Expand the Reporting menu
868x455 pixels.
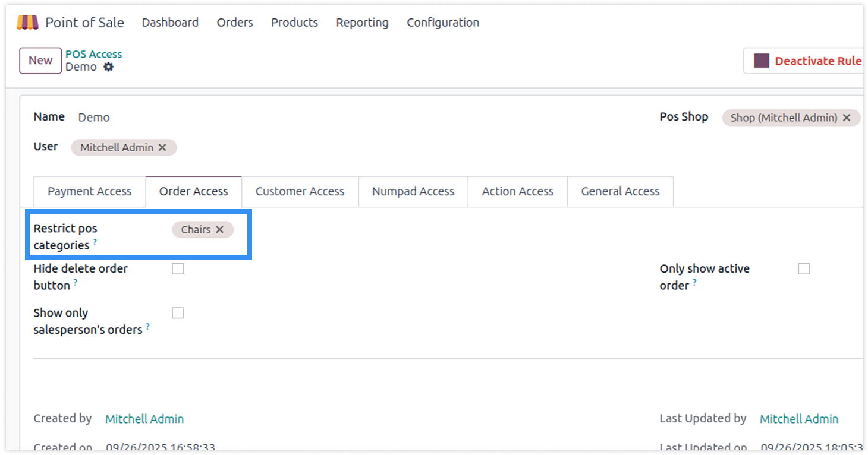click(x=362, y=23)
